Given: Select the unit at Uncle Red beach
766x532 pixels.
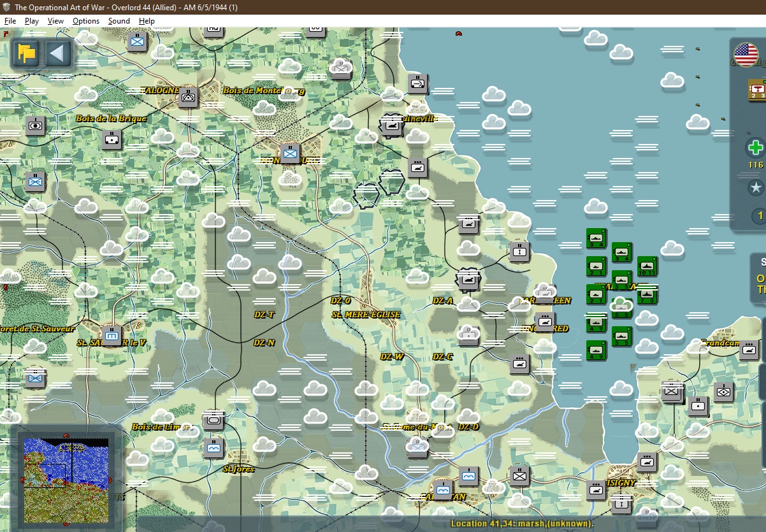Looking at the screenshot, I should [545, 321].
